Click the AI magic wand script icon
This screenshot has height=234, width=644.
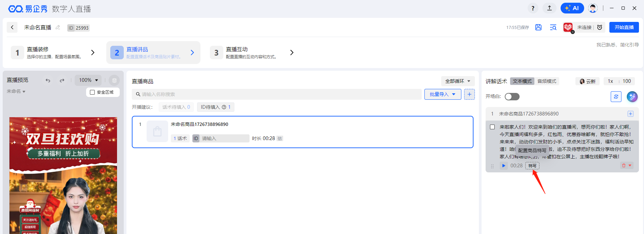(x=632, y=97)
